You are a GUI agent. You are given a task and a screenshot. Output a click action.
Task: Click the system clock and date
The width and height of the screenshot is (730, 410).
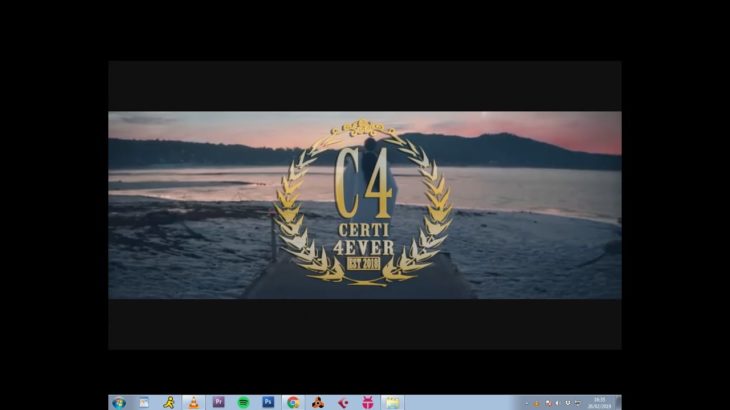(x=600, y=402)
